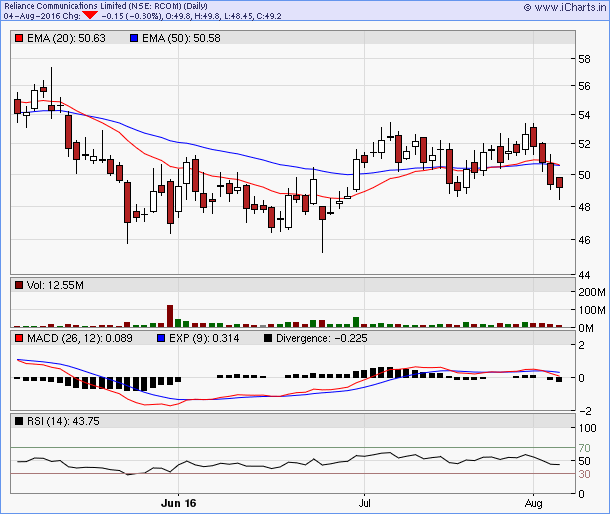Screen dimensions: 610x514
Task: Click the dark red Vol legend swatch
Action: (x=19, y=286)
